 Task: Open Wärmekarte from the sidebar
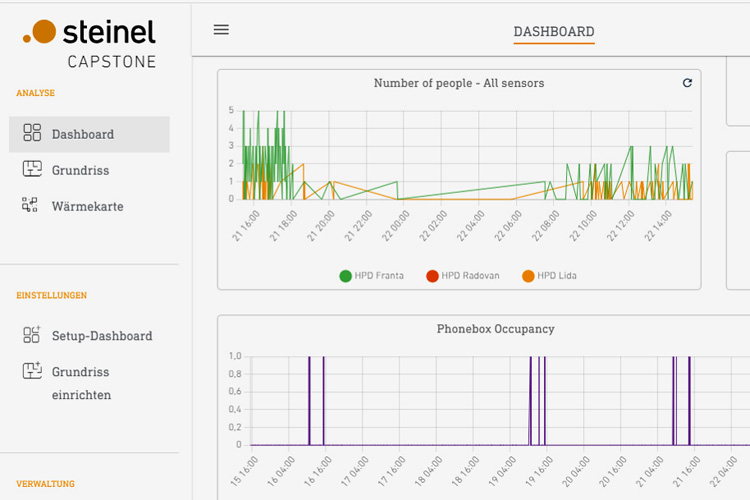(x=87, y=206)
